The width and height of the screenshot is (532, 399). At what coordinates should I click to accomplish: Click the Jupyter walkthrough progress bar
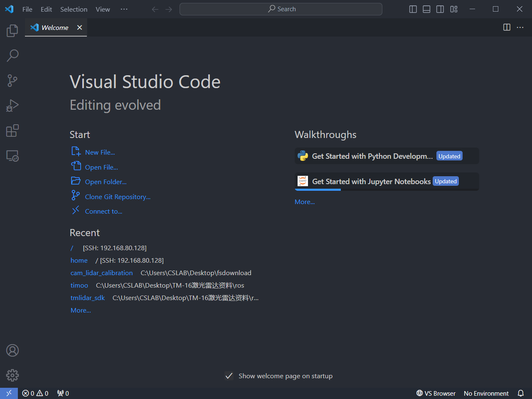(x=387, y=190)
